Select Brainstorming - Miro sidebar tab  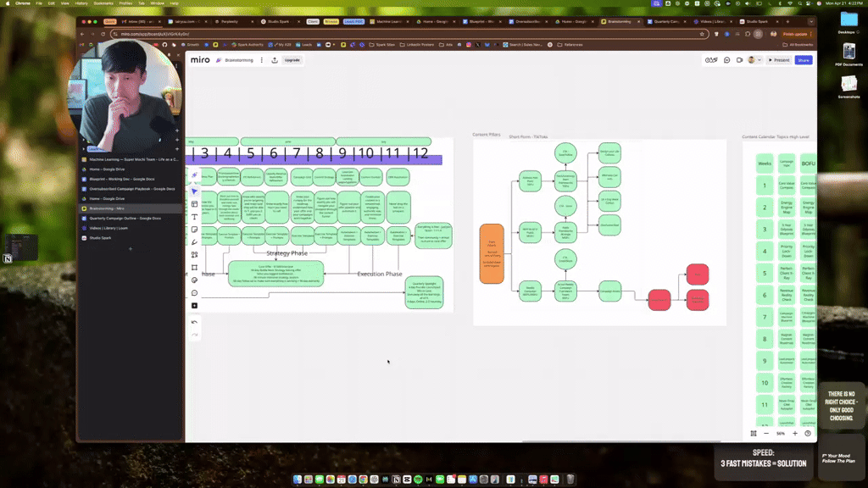(130, 208)
